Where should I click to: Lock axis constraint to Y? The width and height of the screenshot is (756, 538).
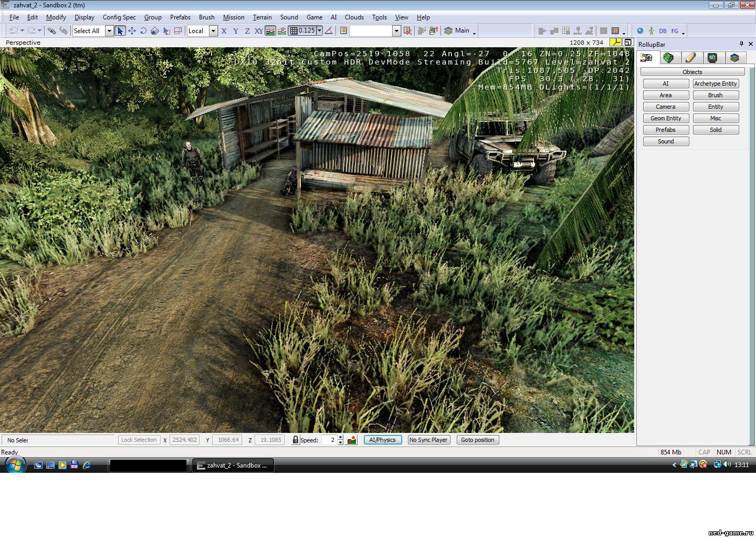tap(236, 31)
